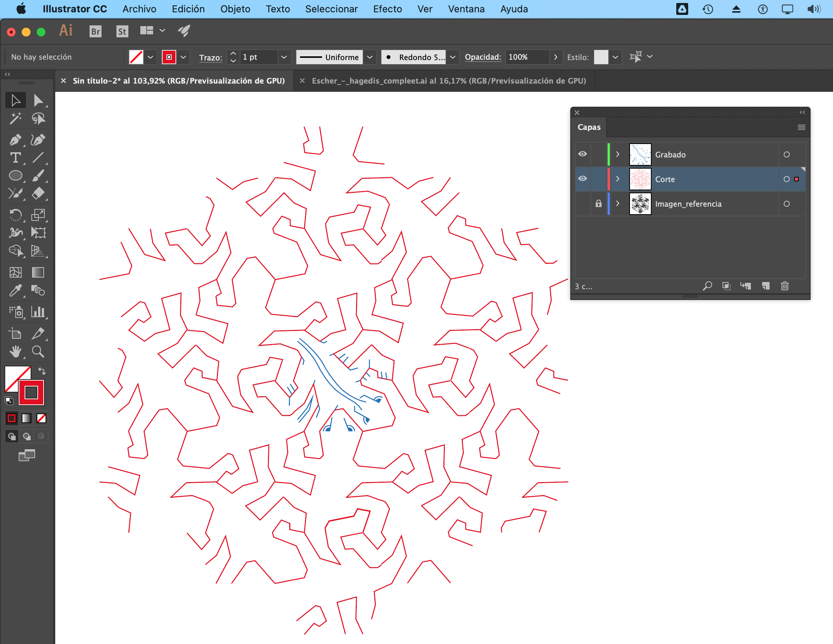Activate the Paintbrush tool
The height and width of the screenshot is (644, 833).
38,175
